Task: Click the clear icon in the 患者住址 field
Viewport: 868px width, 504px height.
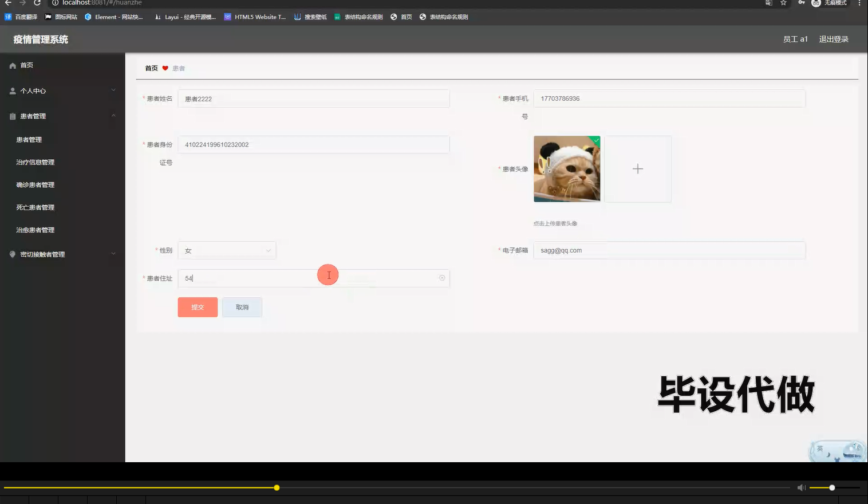Action: tap(441, 278)
